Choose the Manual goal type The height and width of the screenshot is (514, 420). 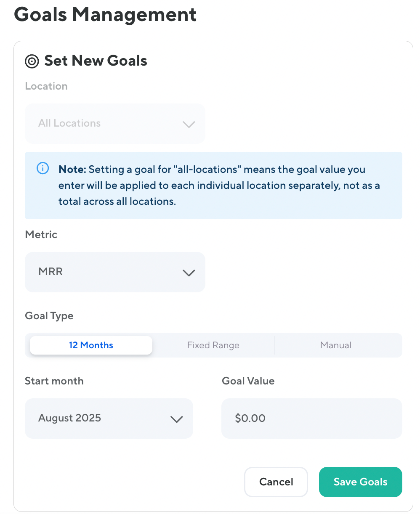336,345
